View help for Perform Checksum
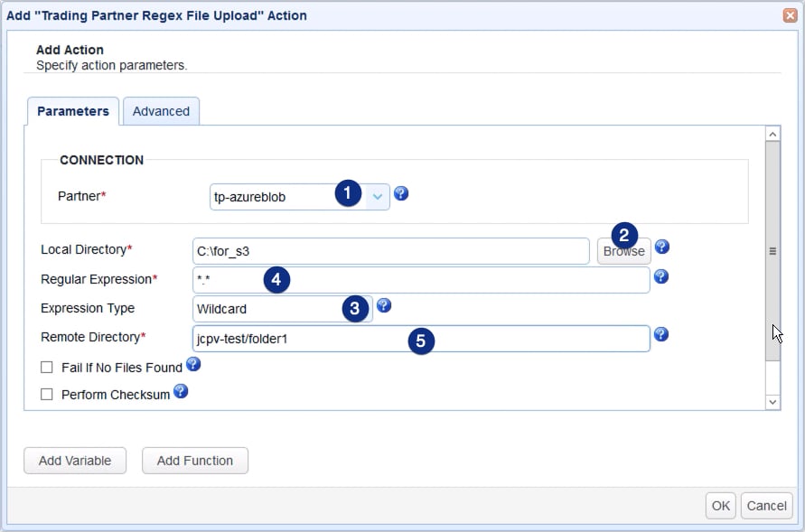Viewport: 805px width, 532px height. (x=180, y=391)
